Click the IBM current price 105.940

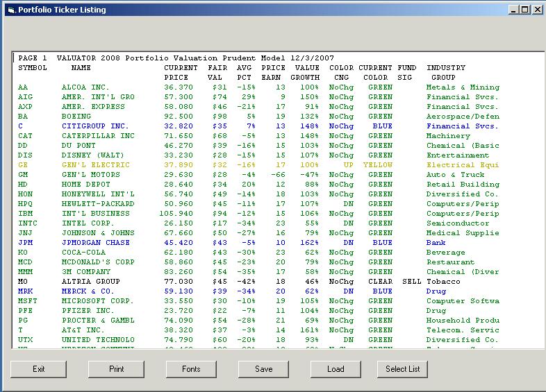(176, 214)
